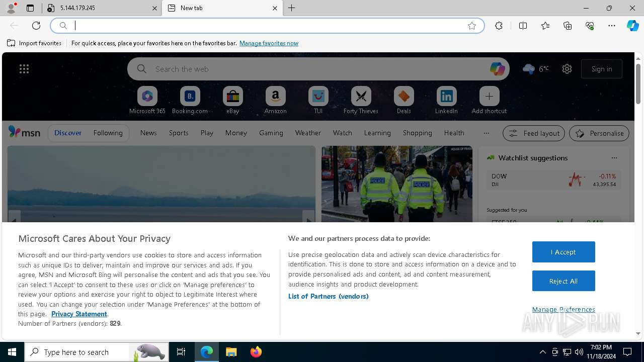Close the New tab tab
This screenshot has height=362, width=644.
pyautogui.click(x=275, y=8)
